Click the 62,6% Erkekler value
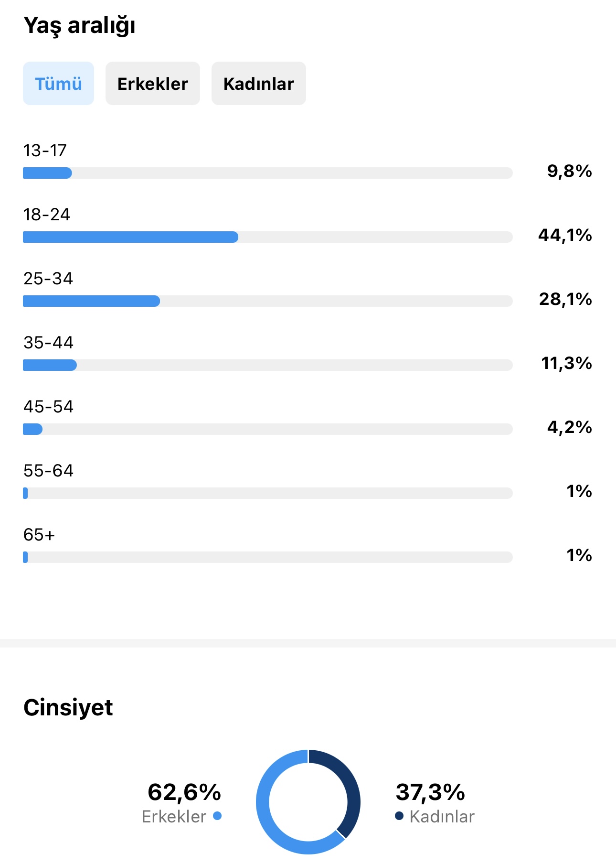 (184, 792)
